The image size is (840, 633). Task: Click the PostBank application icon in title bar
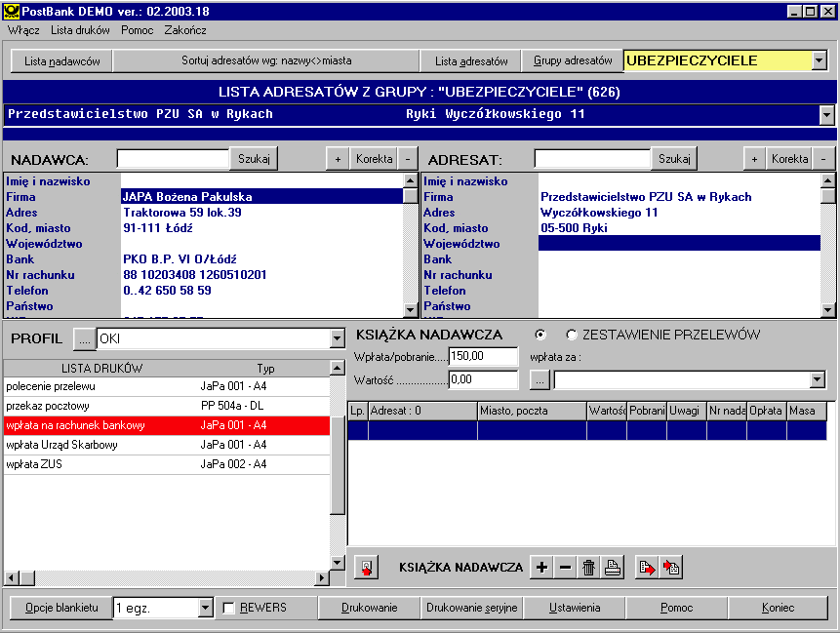click(12, 12)
